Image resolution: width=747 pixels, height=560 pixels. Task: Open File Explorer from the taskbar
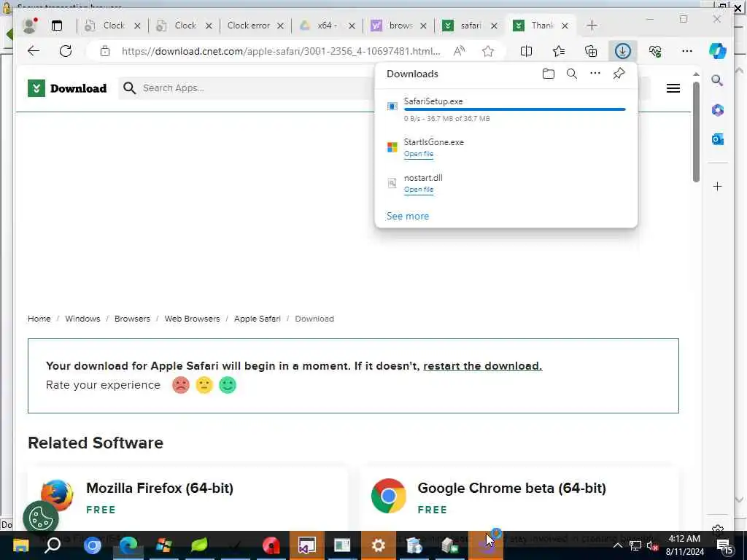(20, 545)
